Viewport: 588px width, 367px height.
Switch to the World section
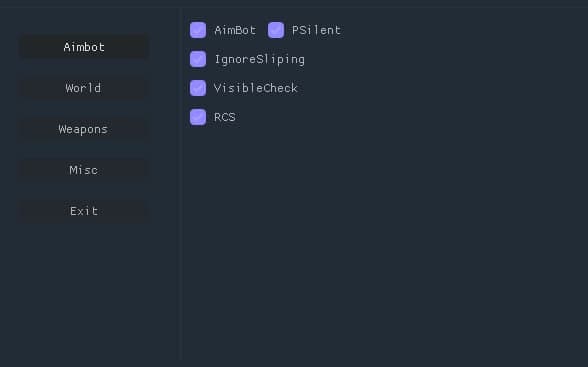[84, 88]
